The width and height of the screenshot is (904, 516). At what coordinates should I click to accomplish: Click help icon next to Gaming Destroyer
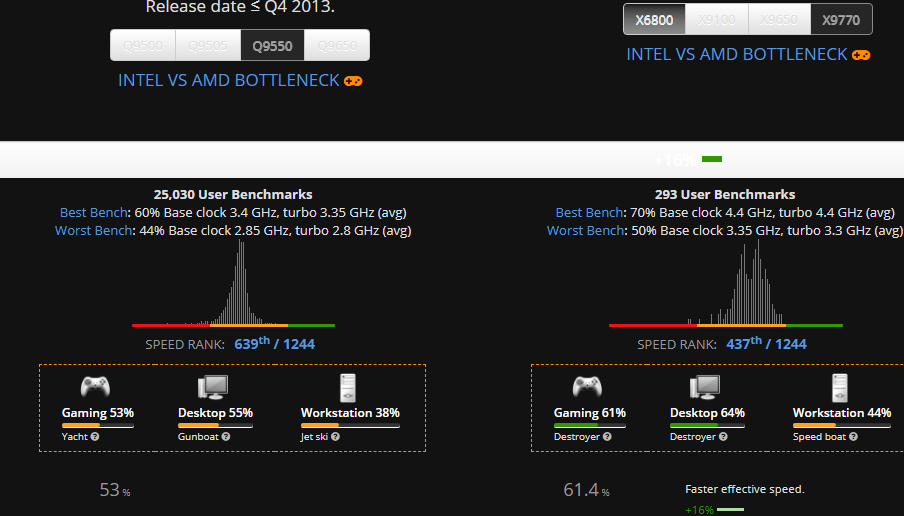[x=607, y=436]
